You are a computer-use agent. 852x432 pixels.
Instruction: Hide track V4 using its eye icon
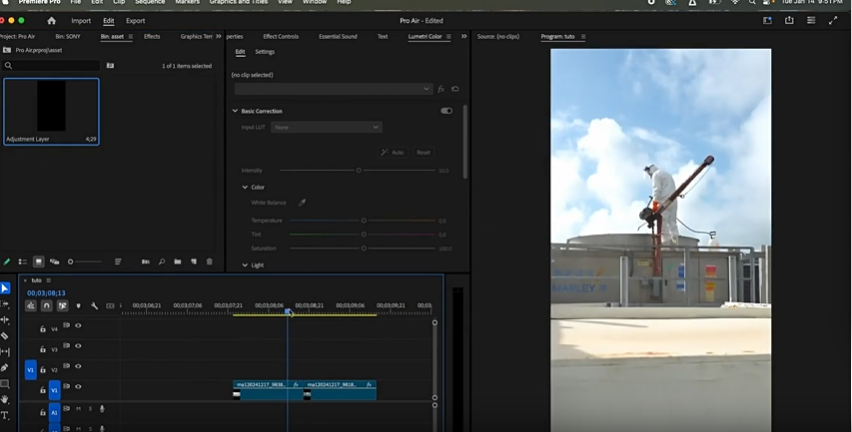(78, 326)
